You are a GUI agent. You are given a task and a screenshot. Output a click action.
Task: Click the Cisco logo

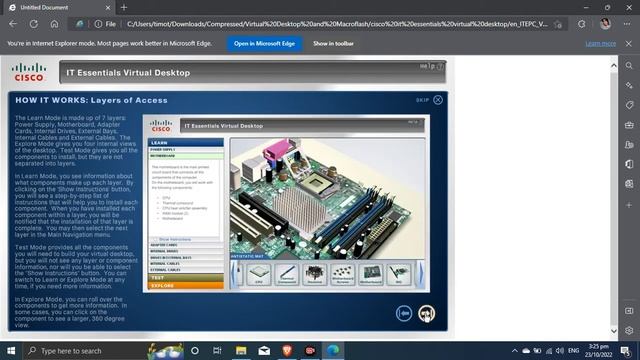pyautogui.click(x=29, y=72)
